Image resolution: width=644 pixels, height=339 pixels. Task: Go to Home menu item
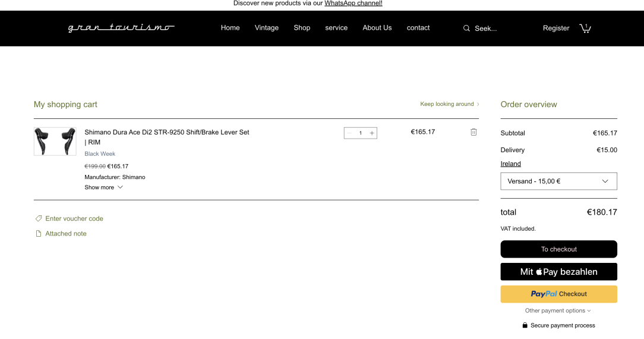(x=230, y=27)
